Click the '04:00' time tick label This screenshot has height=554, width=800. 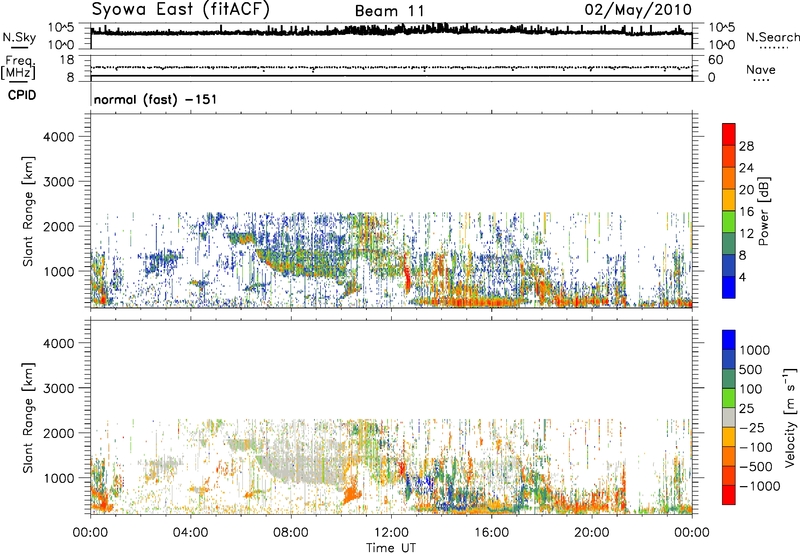pyautogui.click(x=190, y=533)
